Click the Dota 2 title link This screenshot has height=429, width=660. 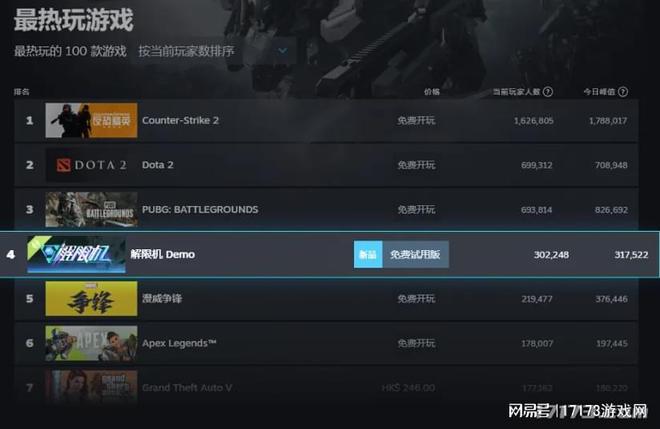tap(157, 165)
